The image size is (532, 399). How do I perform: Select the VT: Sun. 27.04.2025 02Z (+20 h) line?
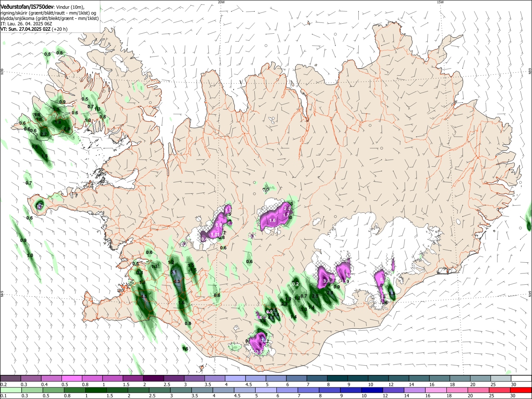point(34,29)
